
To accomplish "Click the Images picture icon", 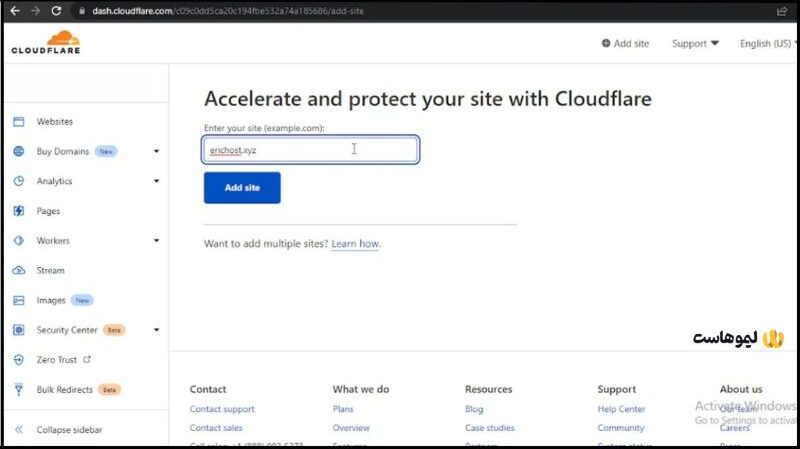I will point(19,300).
